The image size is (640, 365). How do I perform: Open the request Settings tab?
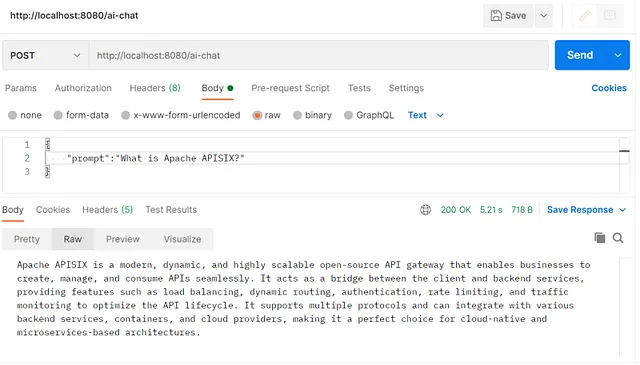pos(406,88)
